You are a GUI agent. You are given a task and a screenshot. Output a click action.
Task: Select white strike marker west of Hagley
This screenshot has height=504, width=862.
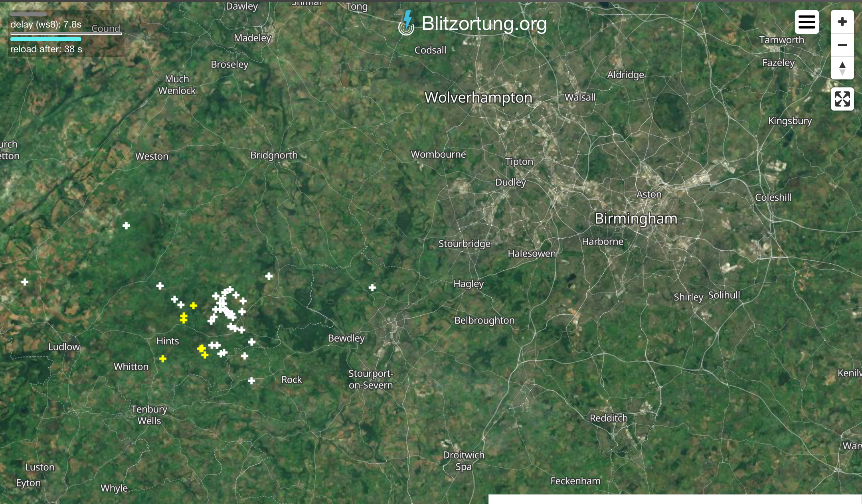pos(372,287)
